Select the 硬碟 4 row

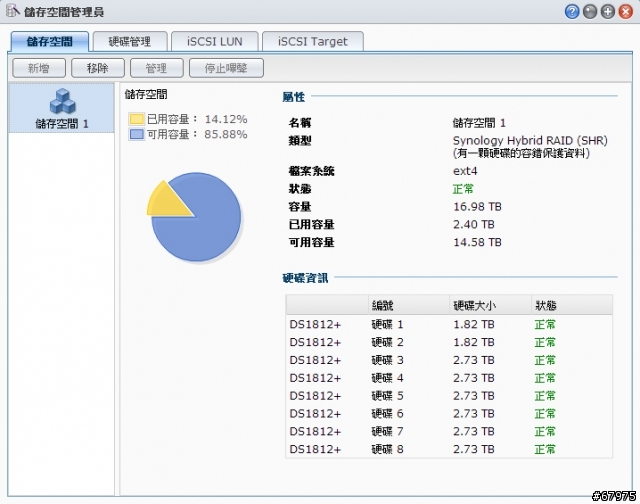(x=449, y=378)
